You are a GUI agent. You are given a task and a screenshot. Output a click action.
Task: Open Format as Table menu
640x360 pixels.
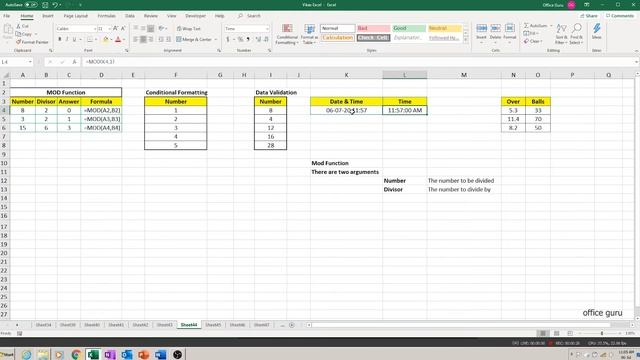click(x=309, y=34)
